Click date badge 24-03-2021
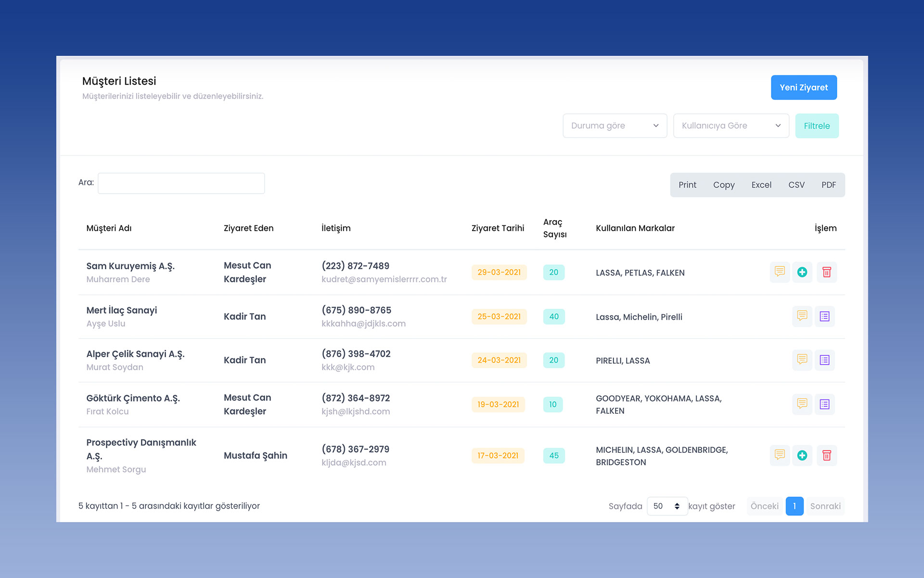The height and width of the screenshot is (578, 924). 499,360
